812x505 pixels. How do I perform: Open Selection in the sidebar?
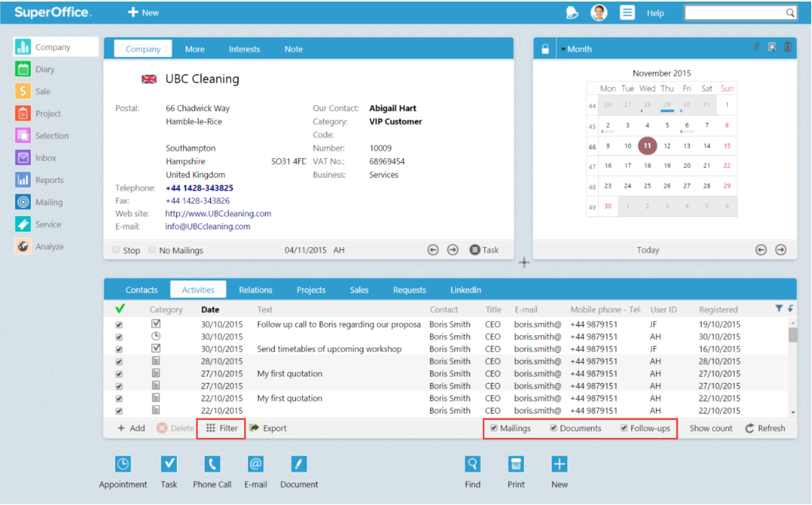click(x=42, y=136)
